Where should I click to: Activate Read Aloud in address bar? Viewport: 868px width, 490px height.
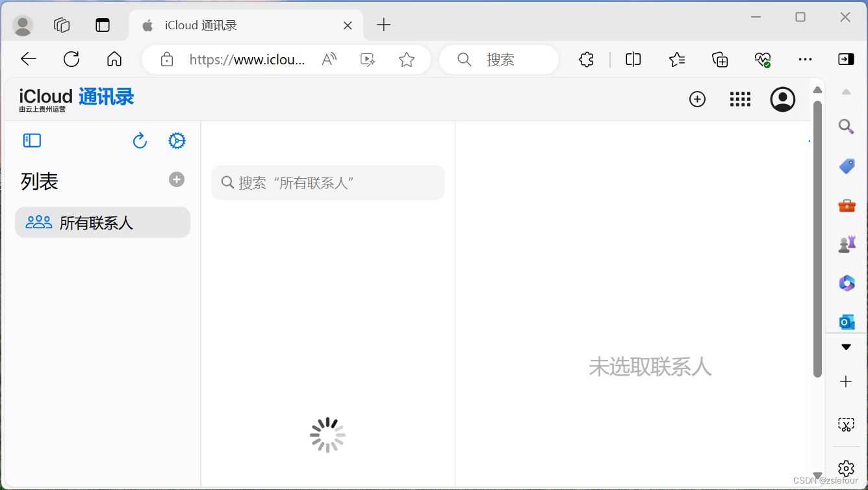pyautogui.click(x=329, y=60)
